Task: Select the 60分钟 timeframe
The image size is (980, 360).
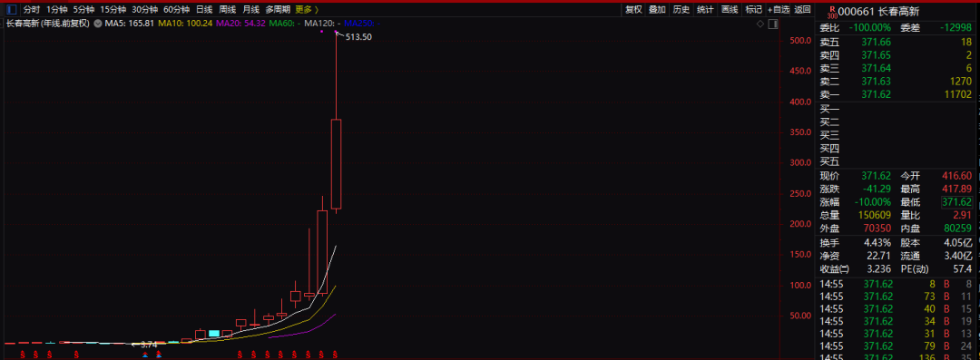Action: coord(176,9)
